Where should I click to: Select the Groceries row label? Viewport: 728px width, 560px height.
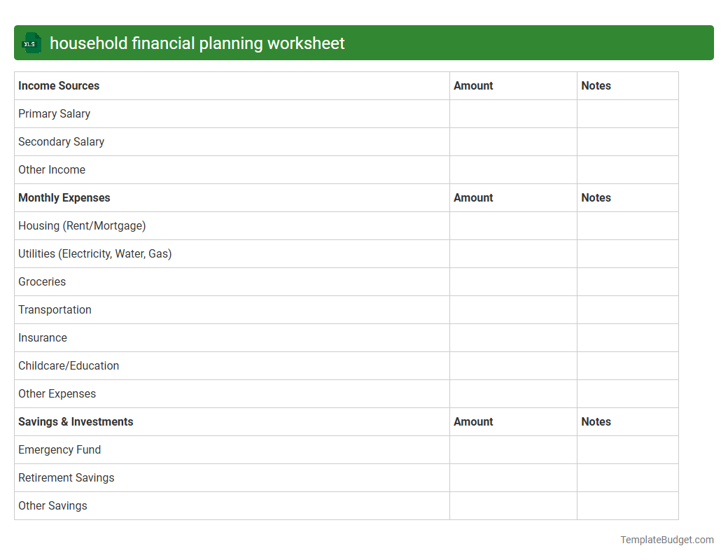click(42, 281)
